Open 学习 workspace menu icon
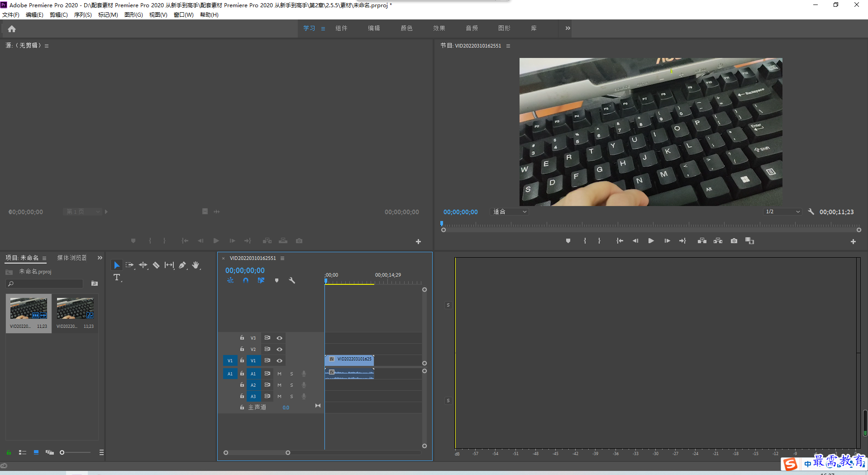The width and height of the screenshot is (868, 475). (323, 29)
